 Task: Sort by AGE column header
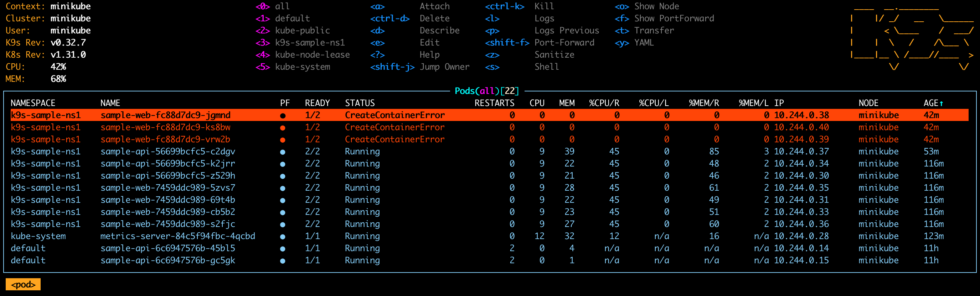point(934,103)
